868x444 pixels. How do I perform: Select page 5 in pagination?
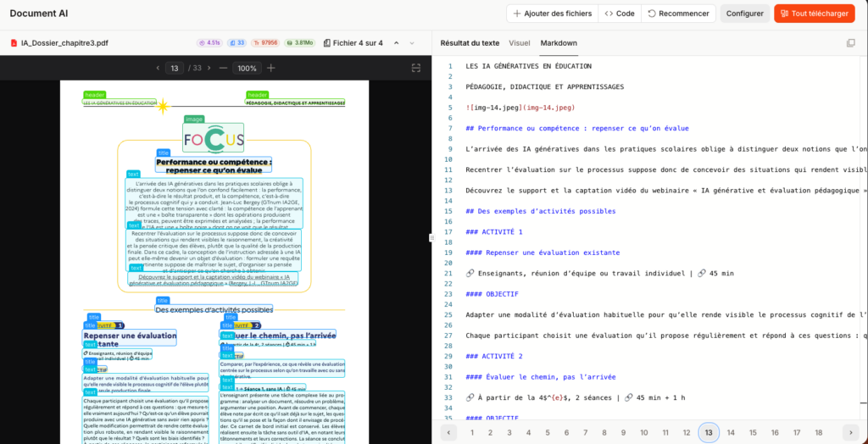pos(548,432)
